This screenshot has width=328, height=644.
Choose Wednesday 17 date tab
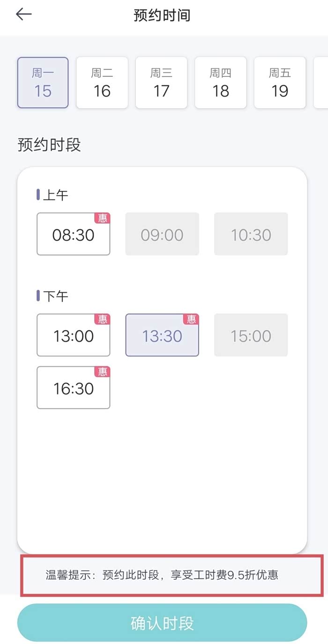tap(161, 83)
